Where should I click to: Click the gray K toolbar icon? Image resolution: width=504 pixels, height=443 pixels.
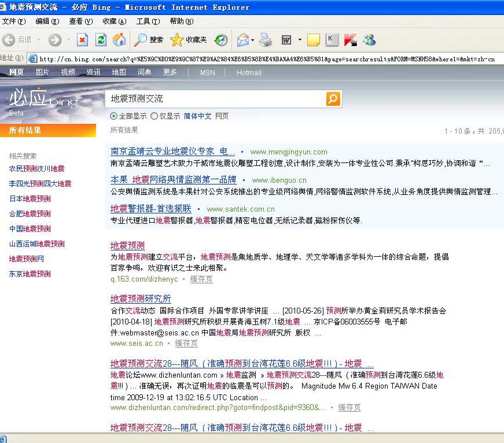pyautogui.click(x=332, y=40)
